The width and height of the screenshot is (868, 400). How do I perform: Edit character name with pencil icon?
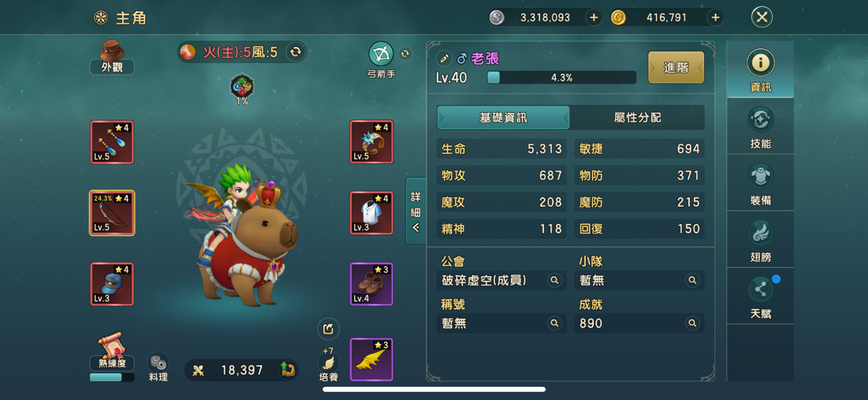coord(444,58)
